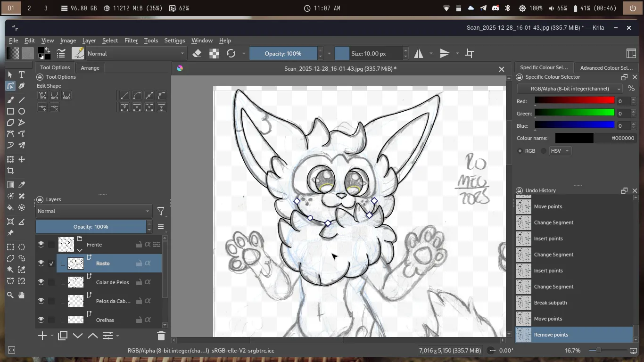Select the Freehand Brush tool
This screenshot has height=362, width=644.
(x=10, y=100)
